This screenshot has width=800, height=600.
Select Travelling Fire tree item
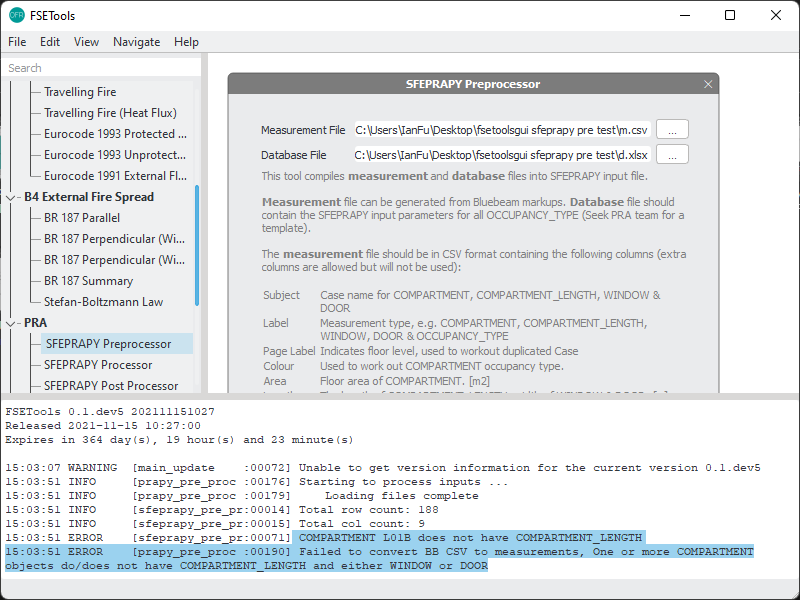pos(80,92)
